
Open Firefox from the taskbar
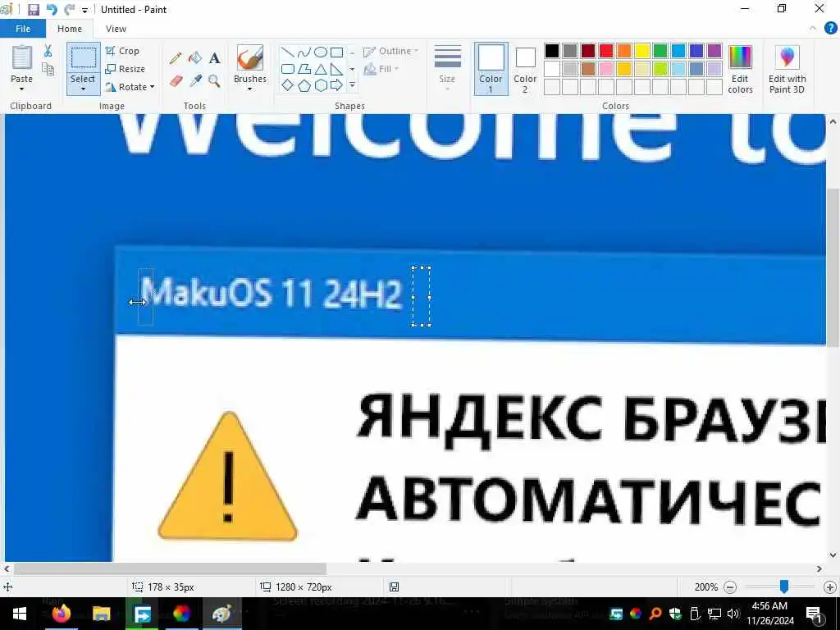click(61, 614)
